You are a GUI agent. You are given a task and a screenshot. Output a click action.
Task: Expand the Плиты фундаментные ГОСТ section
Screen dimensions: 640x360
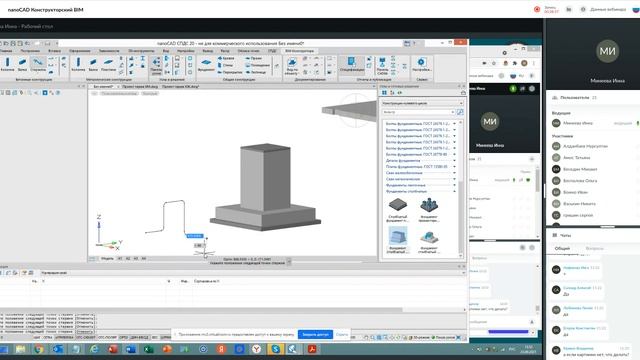click(x=420, y=167)
